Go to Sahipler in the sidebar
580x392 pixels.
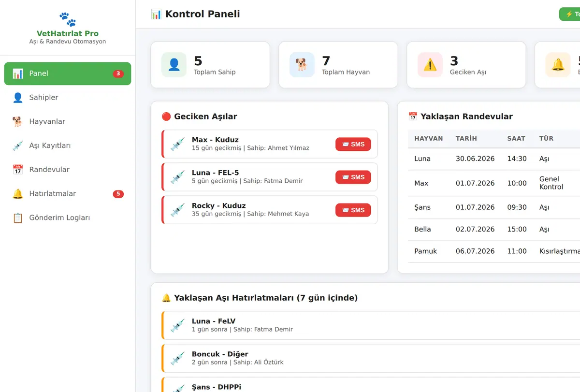(x=68, y=98)
